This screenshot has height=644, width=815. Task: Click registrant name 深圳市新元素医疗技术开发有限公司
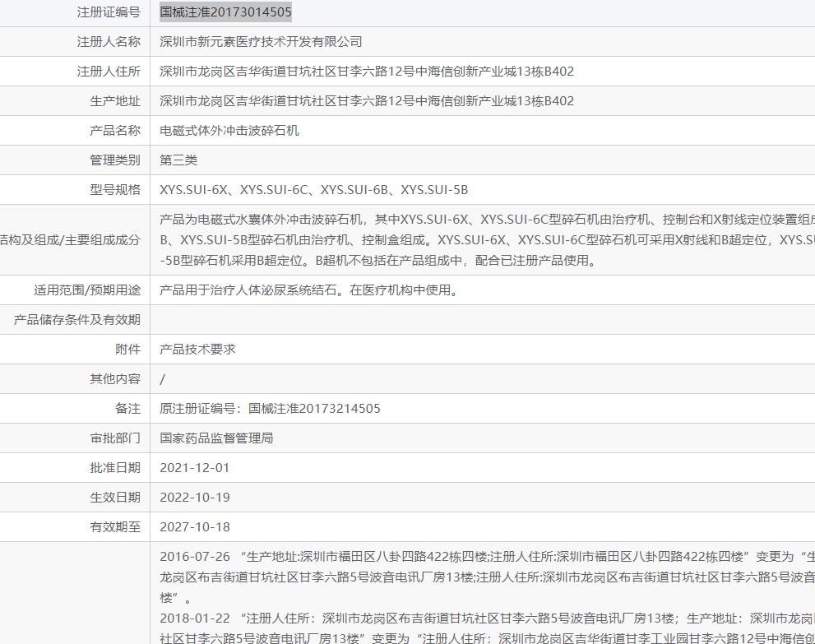[261, 42]
